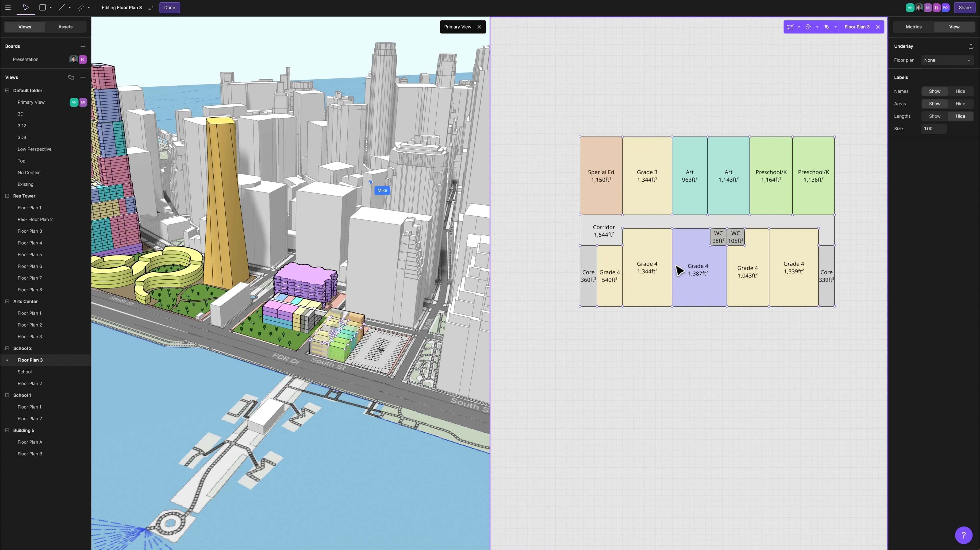The height and width of the screenshot is (550, 980).
Task: Open the hamburger main menu
Action: click(8, 8)
